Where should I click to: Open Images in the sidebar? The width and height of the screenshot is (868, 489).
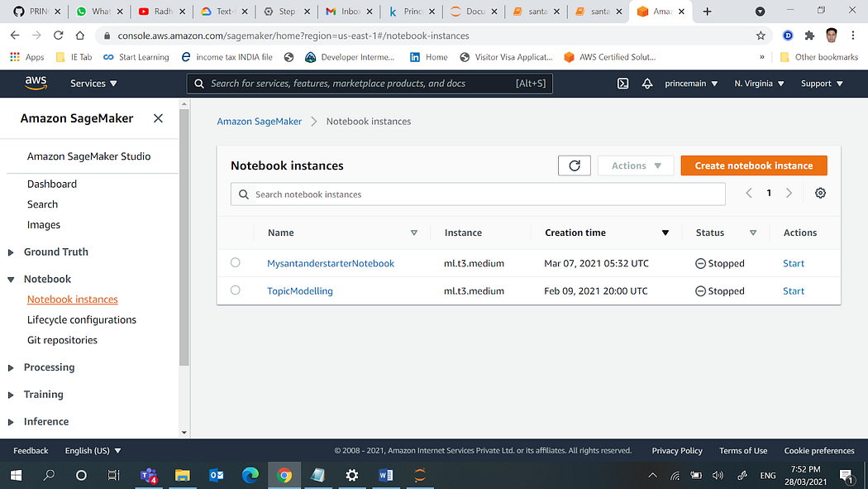44,225
